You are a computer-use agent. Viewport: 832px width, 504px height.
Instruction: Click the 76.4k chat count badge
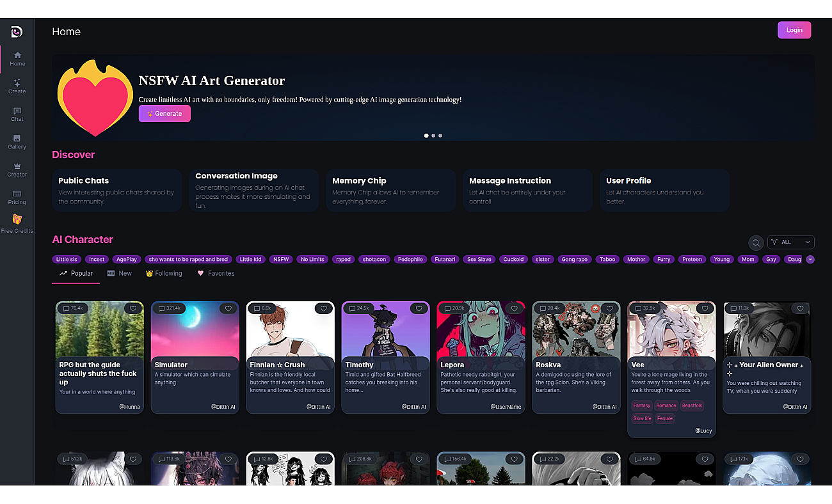point(72,308)
